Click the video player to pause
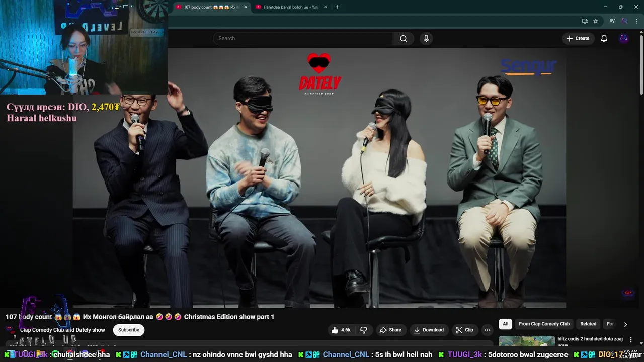The image size is (644, 362). tap(319, 177)
